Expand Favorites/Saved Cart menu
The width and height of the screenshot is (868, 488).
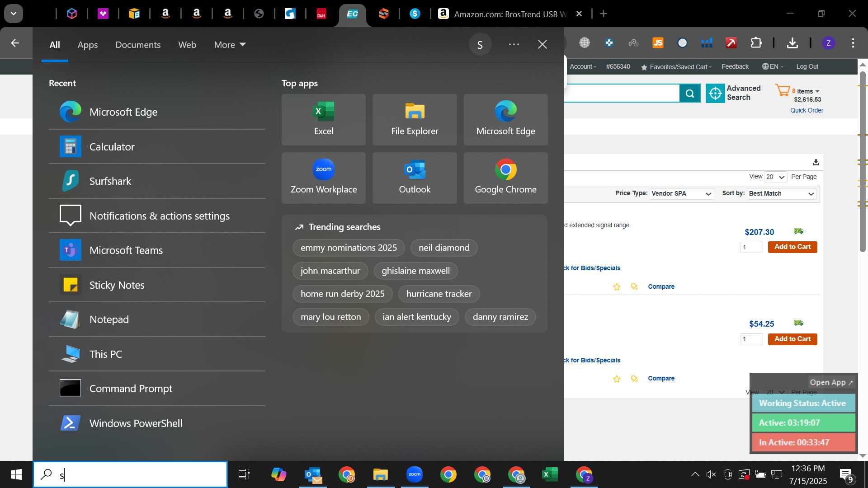pyautogui.click(x=676, y=67)
